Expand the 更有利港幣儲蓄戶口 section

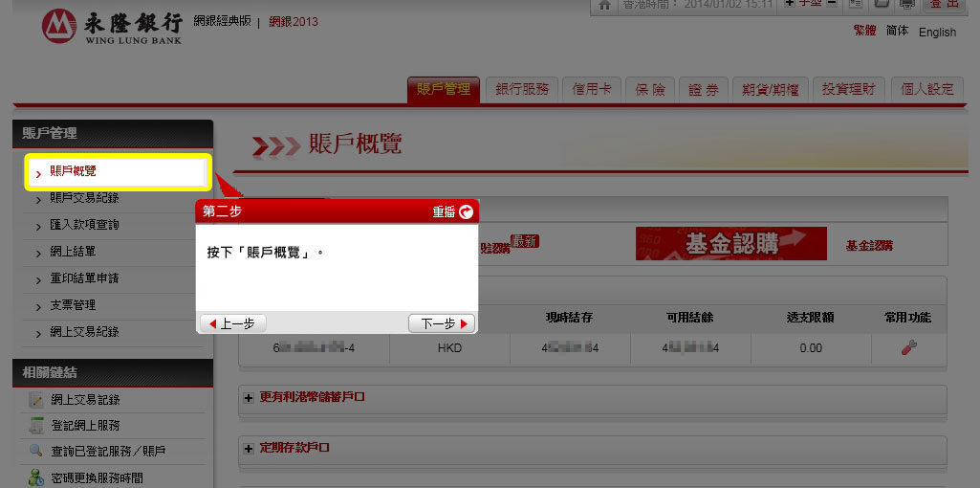click(249, 397)
